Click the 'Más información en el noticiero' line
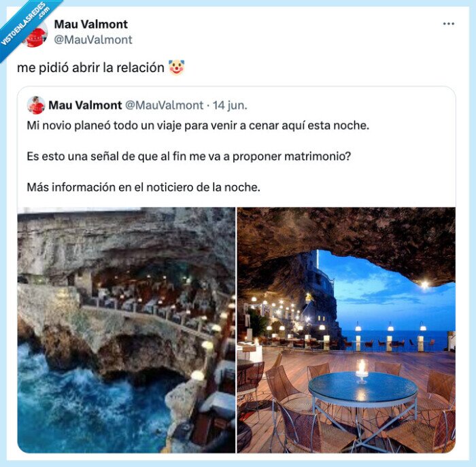The image size is (476, 467). pos(143,187)
